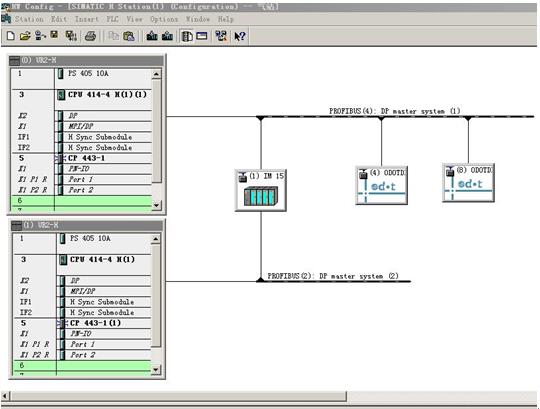Click the Configure Network icon
Viewport: 540px width, 409px height.
(x=221, y=36)
